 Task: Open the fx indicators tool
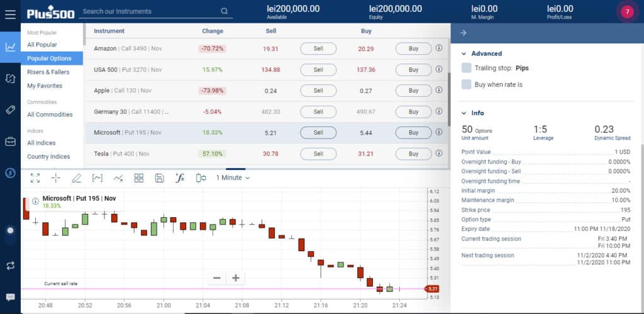click(179, 178)
